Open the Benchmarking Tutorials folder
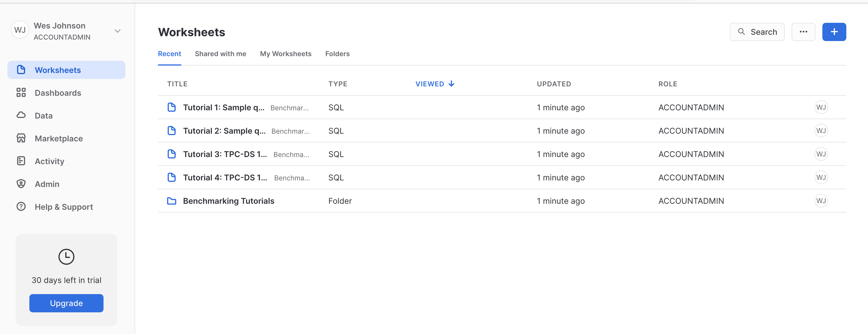The width and height of the screenshot is (868, 334). tap(228, 201)
